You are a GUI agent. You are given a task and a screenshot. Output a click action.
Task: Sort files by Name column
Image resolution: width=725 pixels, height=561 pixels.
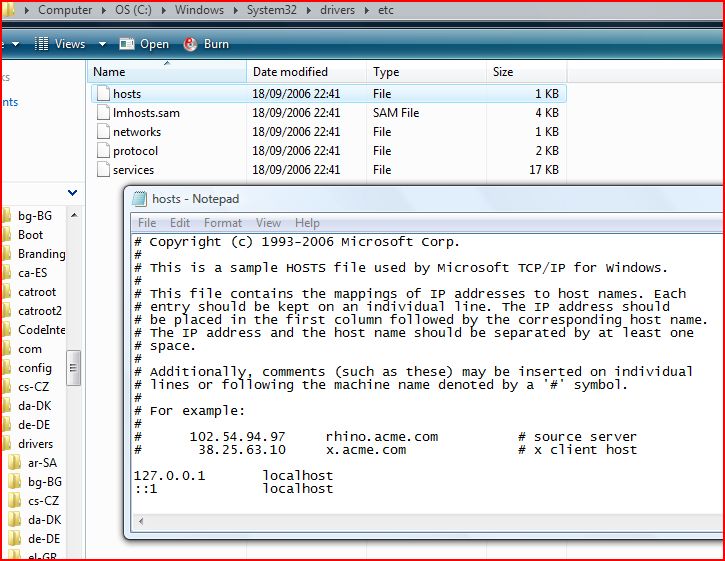pyautogui.click(x=166, y=72)
